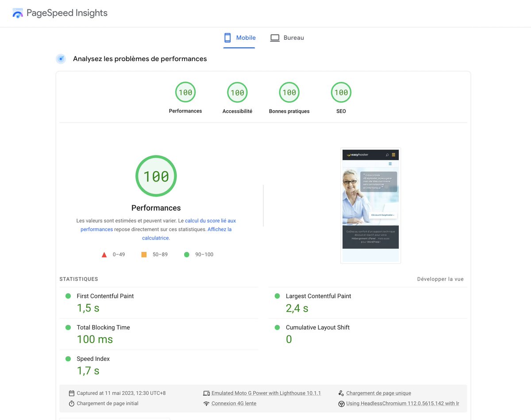Click the blue performance diagnostics icon
The width and height of the screenshot is (531, 420).
(x=61, y=59)
